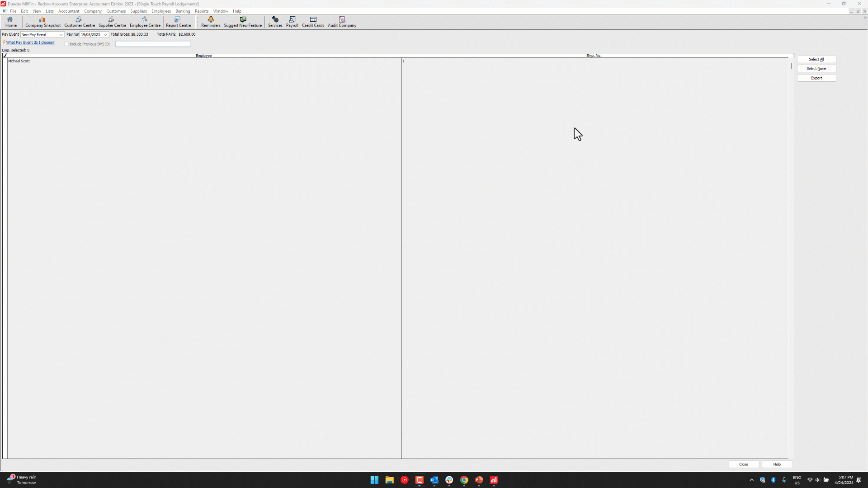Open the Reports menu
This screenshot has width=868, height=488.
pos(201,11)
